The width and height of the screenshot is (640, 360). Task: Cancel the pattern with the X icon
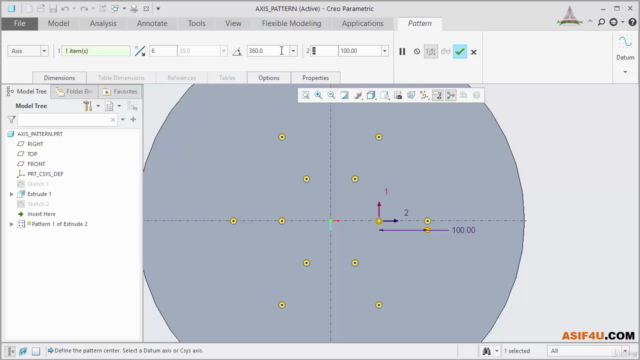pyautogui.click(x=473, y=52)
